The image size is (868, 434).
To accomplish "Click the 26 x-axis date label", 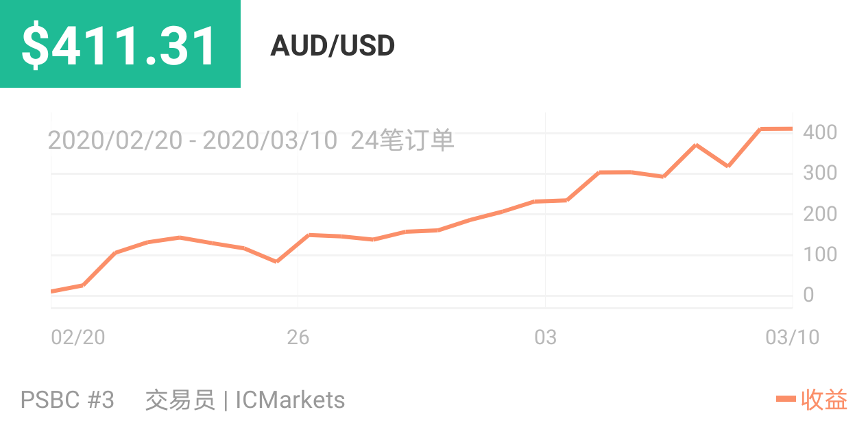I will tap(298, 337).
